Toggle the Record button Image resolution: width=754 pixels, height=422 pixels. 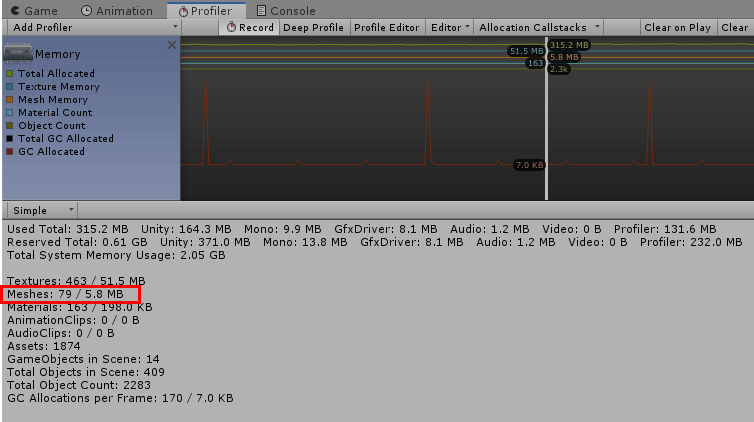250,27
